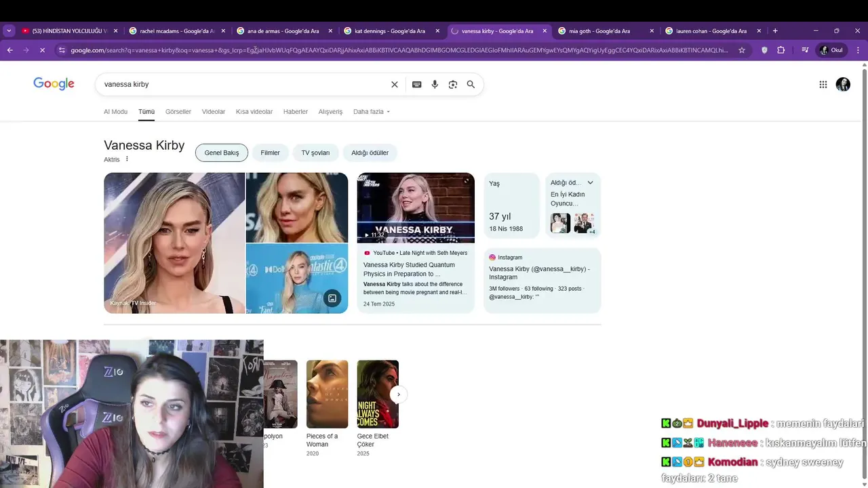Viewport: 868px width, 488px height.
Task: Open the Gece Elbet Çöker poster
Action: click(x=378, y=394)
